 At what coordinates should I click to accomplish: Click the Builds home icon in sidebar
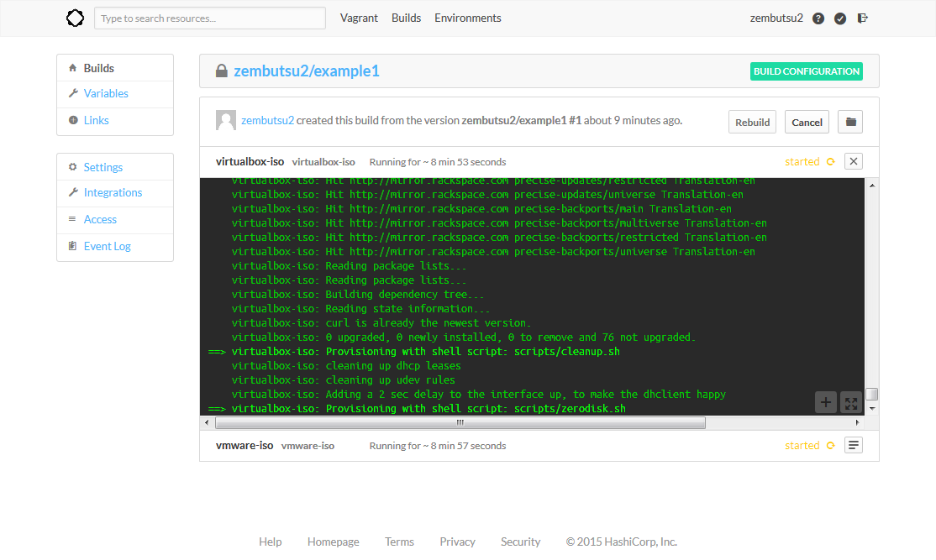[73, 68]
